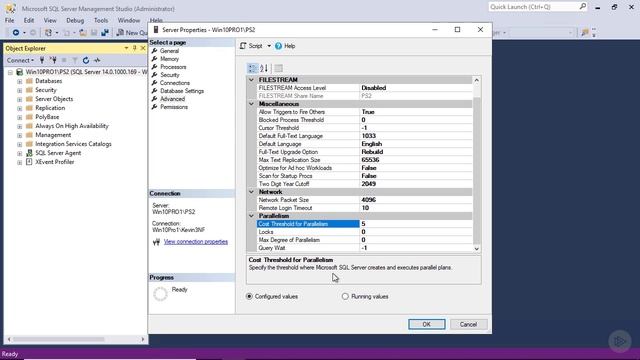Open Activity Monitor icon in Object Explorer
The height and width of the screenshot is (360, 640).
click(97, 60)
